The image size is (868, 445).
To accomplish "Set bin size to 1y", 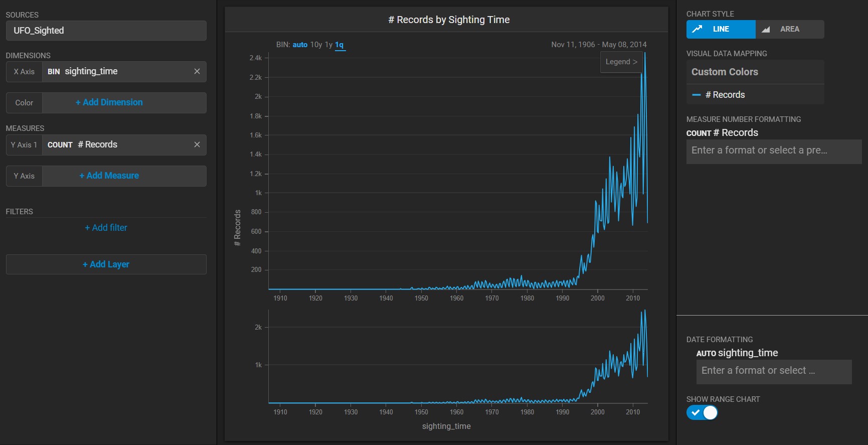I will 328,45.
